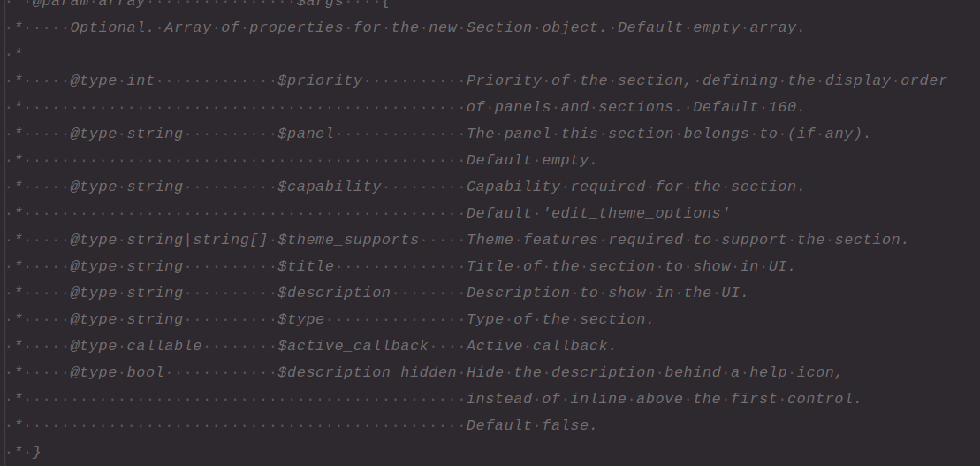980x466 pixels.
Task: Click the string|string[] type annotation
Action: point(197,240)
